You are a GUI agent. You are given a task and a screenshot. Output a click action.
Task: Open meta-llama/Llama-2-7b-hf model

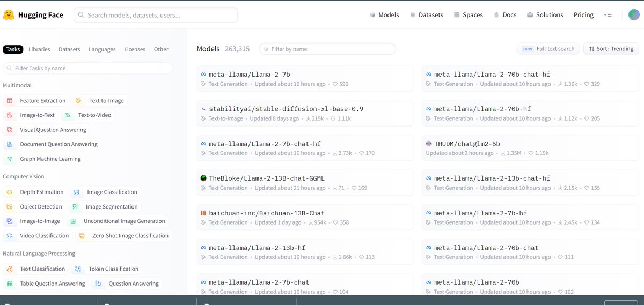pyautogui.click(x=530, y=218)
